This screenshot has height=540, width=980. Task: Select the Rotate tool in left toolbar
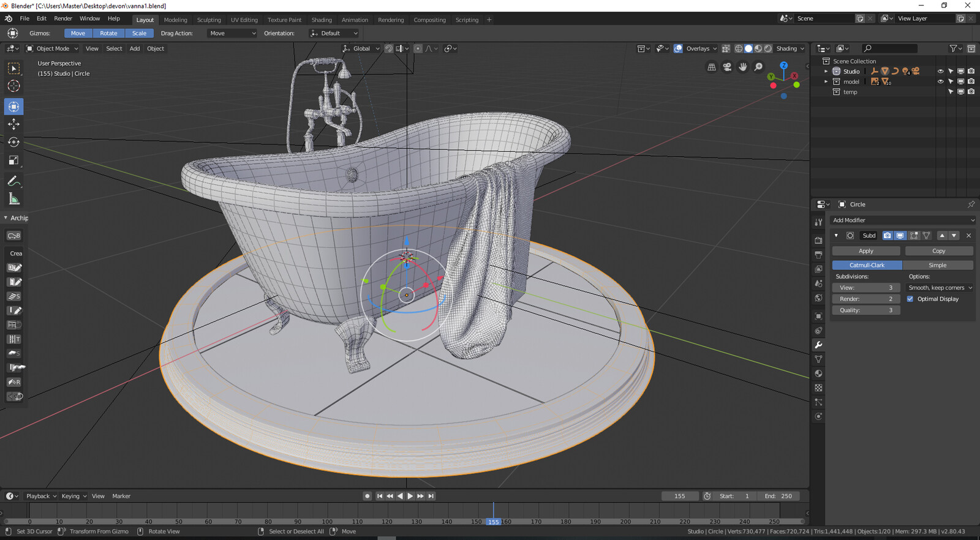coord(13,142)
